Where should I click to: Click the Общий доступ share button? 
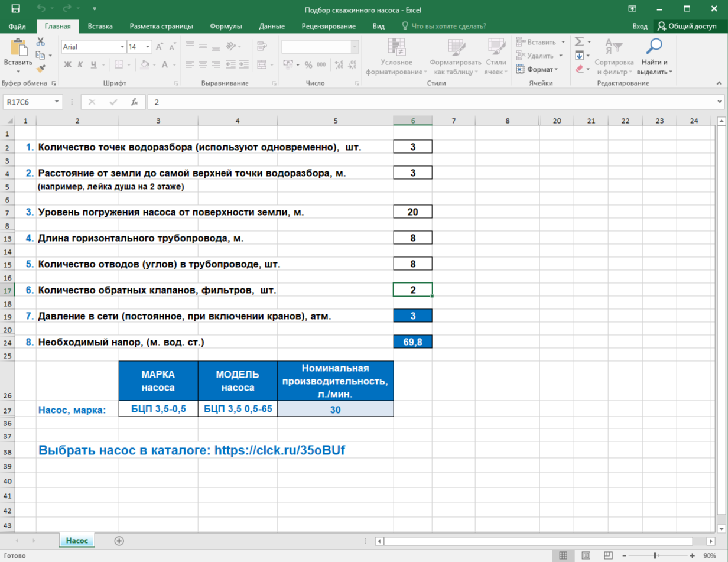coord(687,26)
